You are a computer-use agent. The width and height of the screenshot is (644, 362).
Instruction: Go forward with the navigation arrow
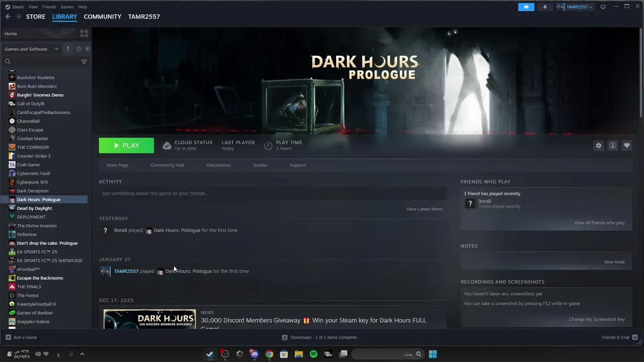pyautogui.click(x=19, y=17)
